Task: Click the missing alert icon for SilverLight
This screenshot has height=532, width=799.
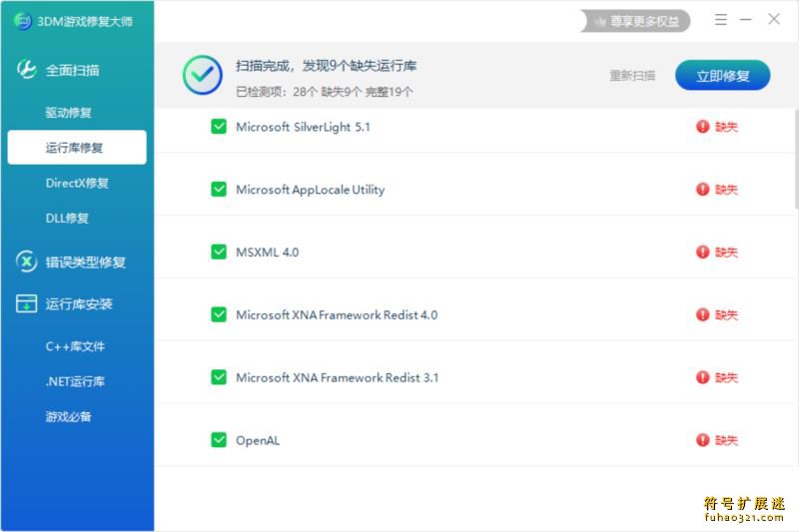Action: pyautogui.click(x=703, y=126)
